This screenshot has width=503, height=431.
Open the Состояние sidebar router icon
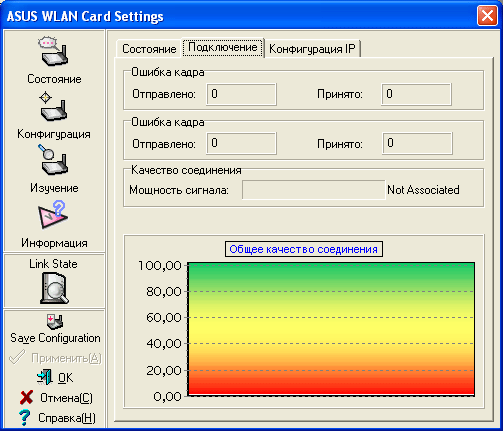coord(53,51)
